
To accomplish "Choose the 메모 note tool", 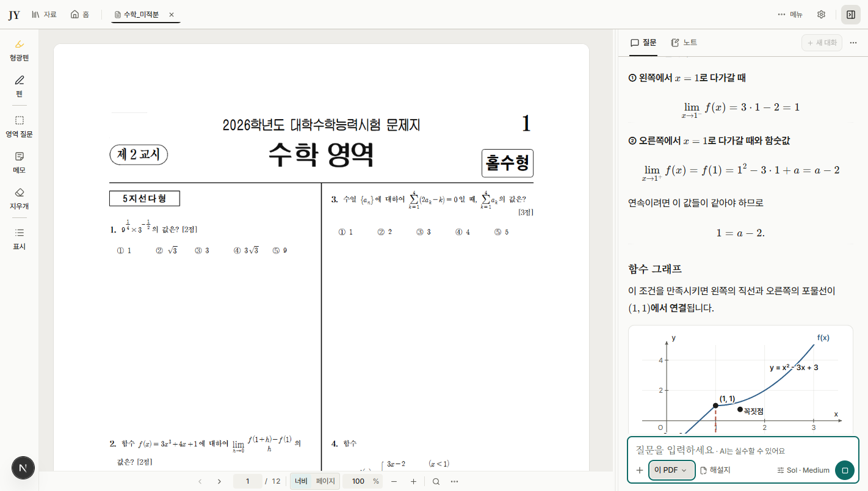I will tap(20, 162).
